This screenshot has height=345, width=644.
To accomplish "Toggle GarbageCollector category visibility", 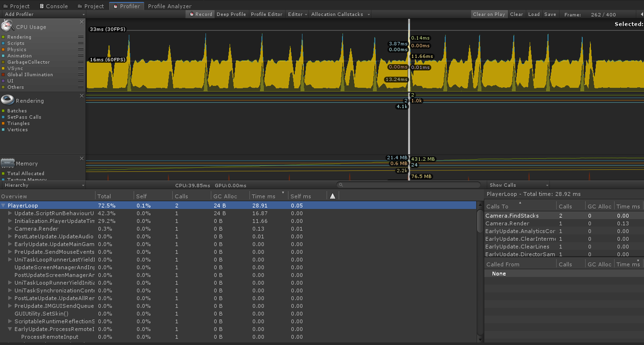I will [x=26, y=62].
